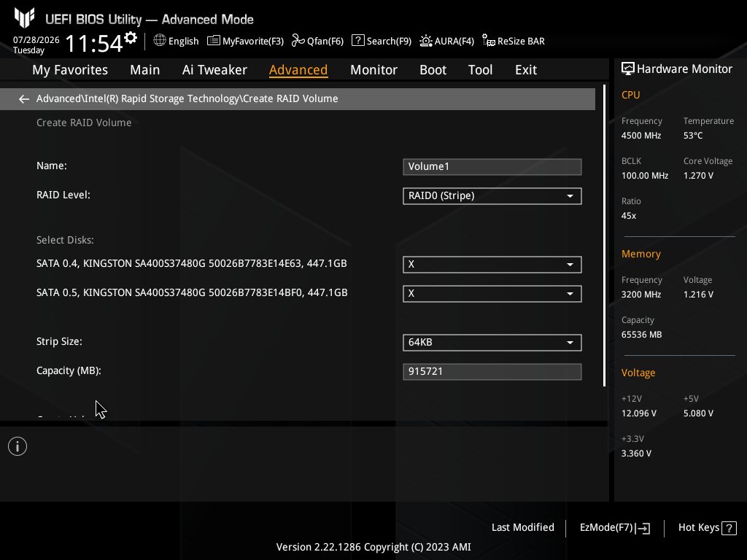
Task: Click the Capacity (MB) label
Action: tap(69, 371)
